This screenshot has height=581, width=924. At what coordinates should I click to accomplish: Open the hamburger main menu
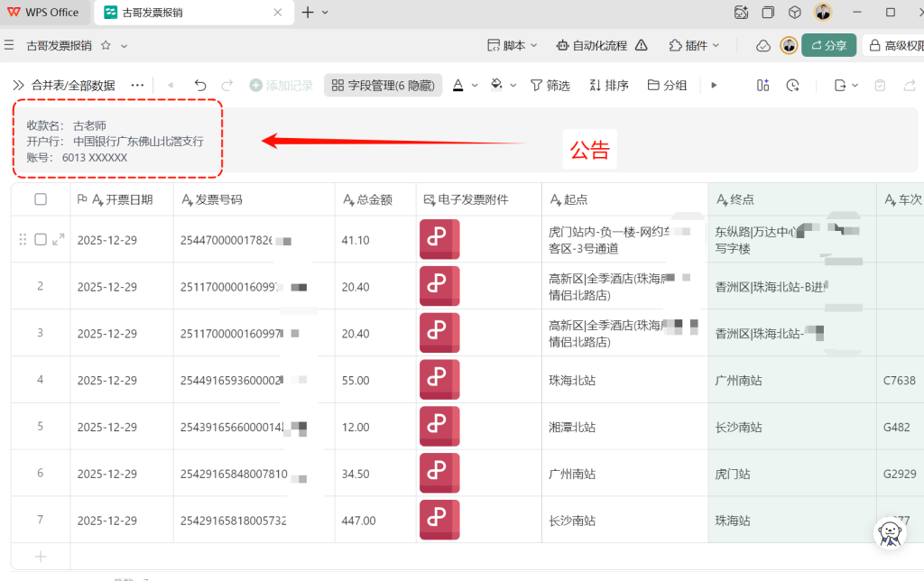pyautogui.click(x=9, y=45)
